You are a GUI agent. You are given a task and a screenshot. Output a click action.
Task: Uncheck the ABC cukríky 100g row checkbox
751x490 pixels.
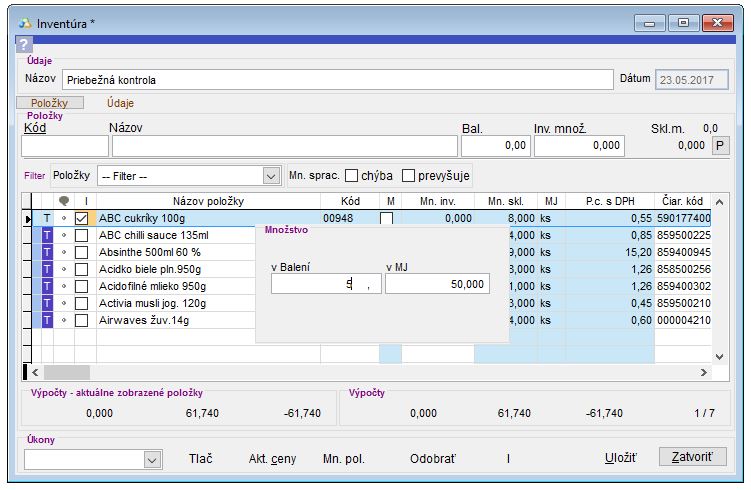tap(82, 218)
